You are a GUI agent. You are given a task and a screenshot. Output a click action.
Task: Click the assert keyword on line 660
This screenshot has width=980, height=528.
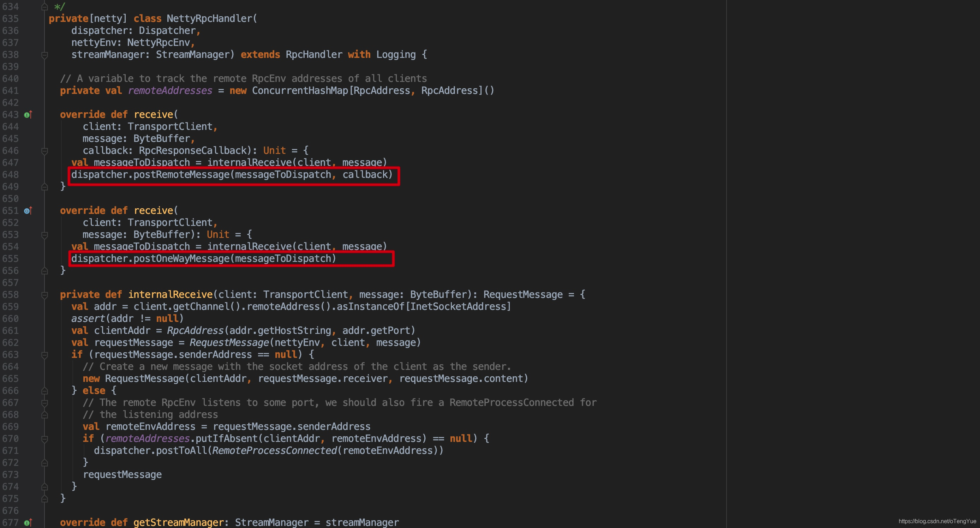88,318
